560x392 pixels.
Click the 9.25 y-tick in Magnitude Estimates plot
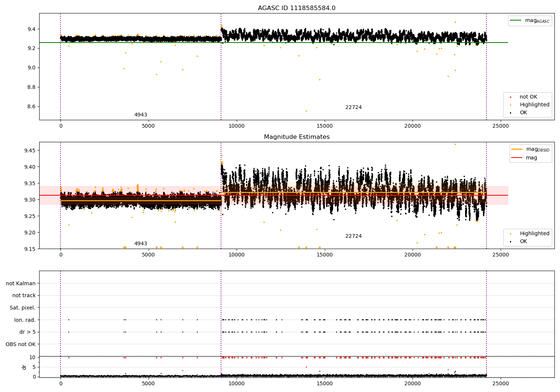[30, 216]
